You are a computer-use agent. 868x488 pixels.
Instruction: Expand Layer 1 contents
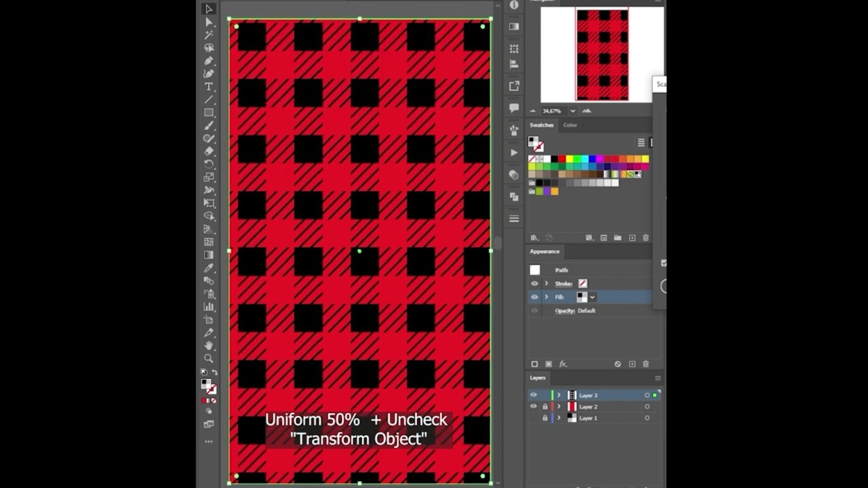coord(559,418)
